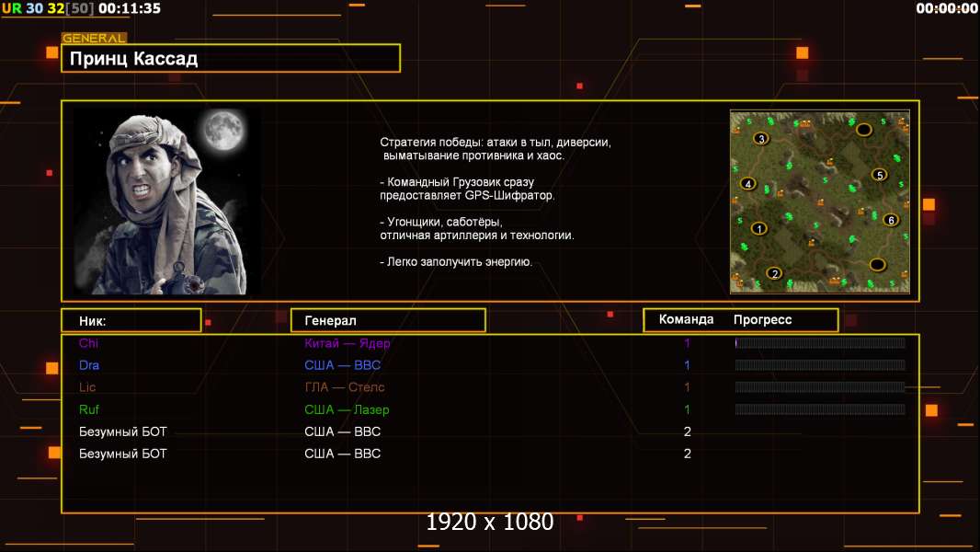Click the Ник: column header
The width and height of the screenshot is (980, 552).
coord(131,321)
